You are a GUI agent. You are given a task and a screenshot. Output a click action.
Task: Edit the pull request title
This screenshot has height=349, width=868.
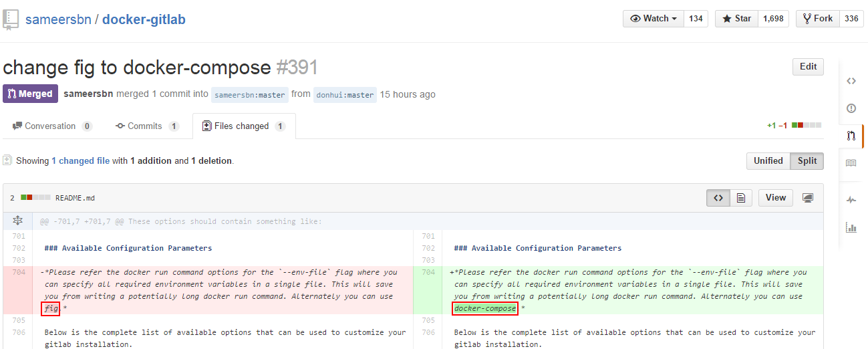tap(808, 67)
